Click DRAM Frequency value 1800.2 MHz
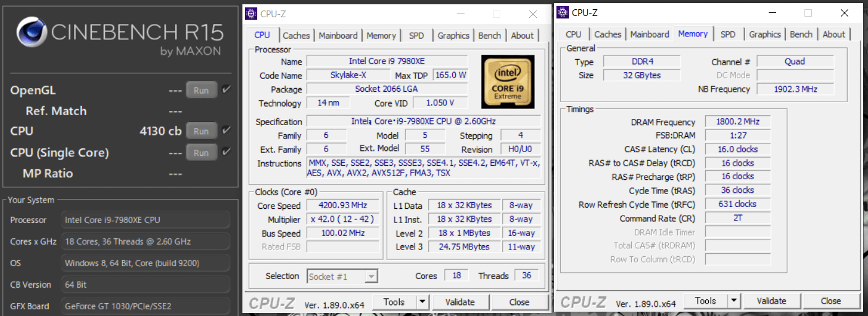 click(x=738, y=122)
